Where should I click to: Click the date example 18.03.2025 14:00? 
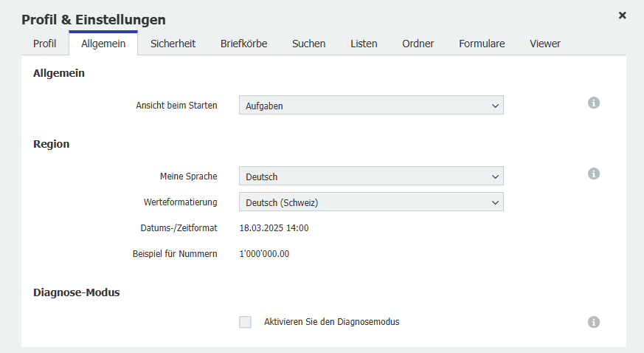tap(274, 228)
